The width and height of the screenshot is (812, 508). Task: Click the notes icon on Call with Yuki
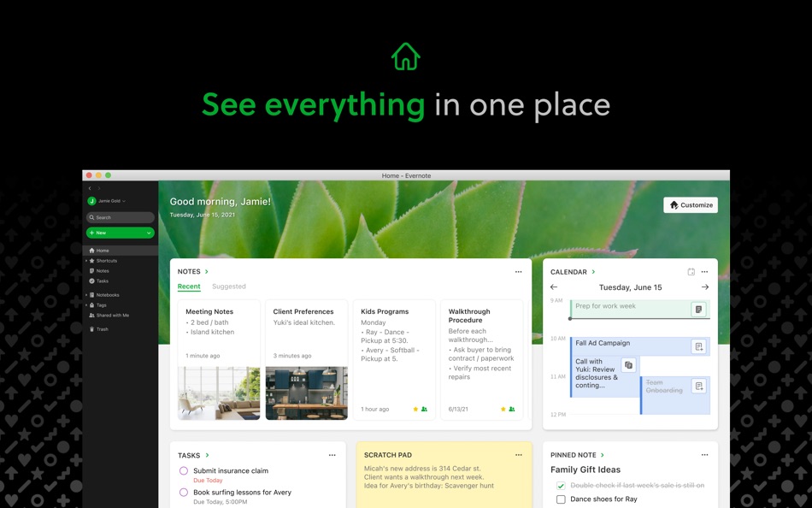click(628, 365)
